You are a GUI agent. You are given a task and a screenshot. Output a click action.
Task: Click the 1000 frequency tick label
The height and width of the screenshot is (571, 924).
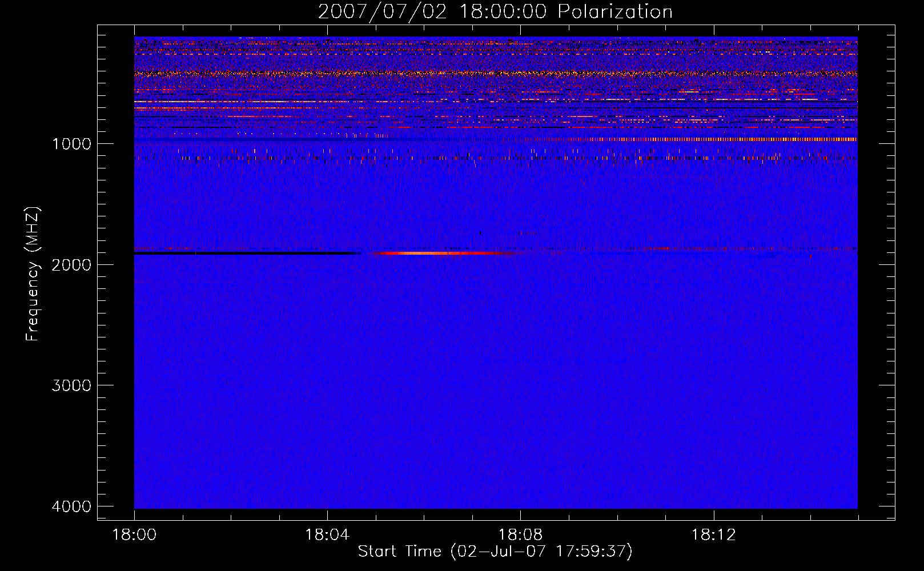71,144
